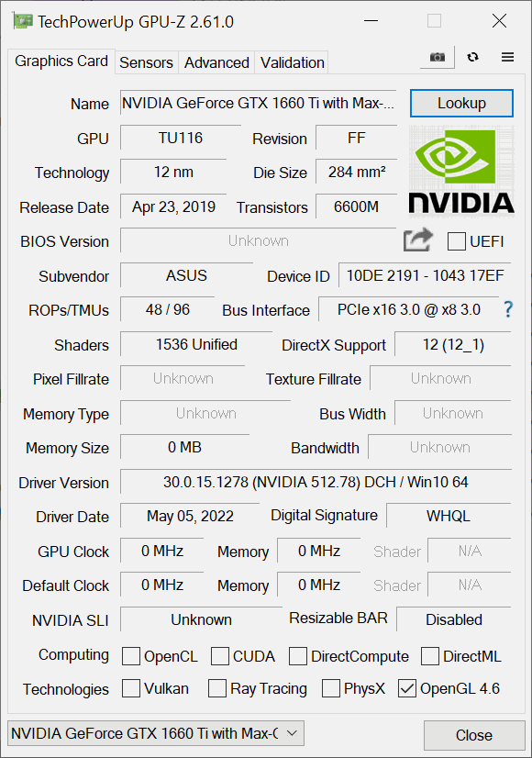Open the GPU selection dropdown
Image resolution: width=532 pixels, height=758 pixels.
click(156, 733)
